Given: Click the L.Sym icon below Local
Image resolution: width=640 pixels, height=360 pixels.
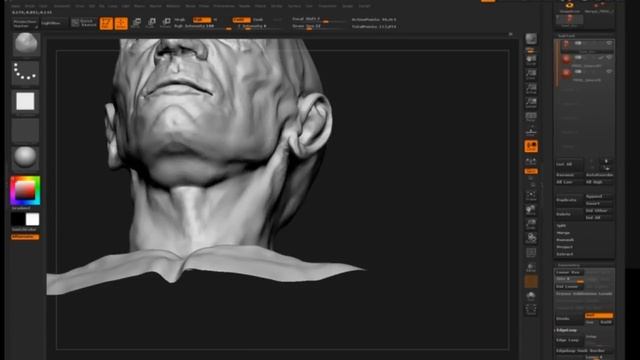Looking at the screenshot, I should (x=531, y=161).
